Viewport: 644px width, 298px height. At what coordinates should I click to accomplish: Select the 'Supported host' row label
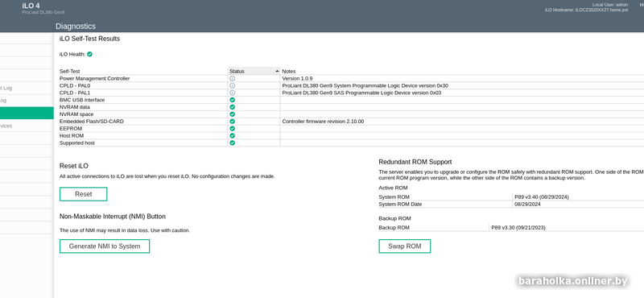77,143
